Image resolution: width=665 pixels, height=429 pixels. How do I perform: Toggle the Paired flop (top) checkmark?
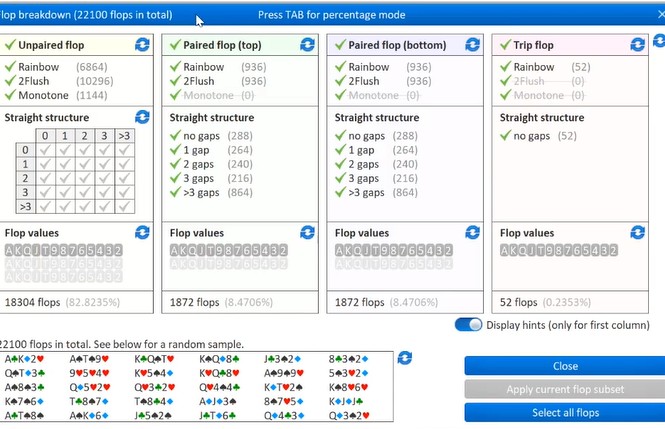[x=175, y=45]
